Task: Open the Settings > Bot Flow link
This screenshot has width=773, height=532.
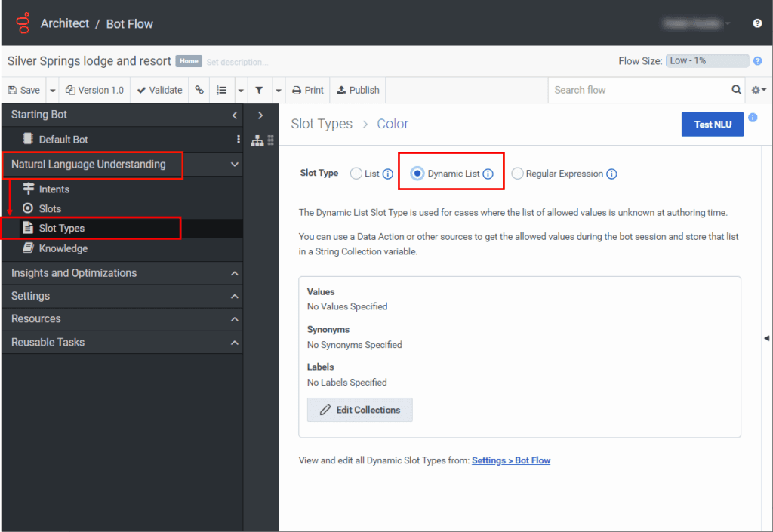Action: tap(511, 460)
